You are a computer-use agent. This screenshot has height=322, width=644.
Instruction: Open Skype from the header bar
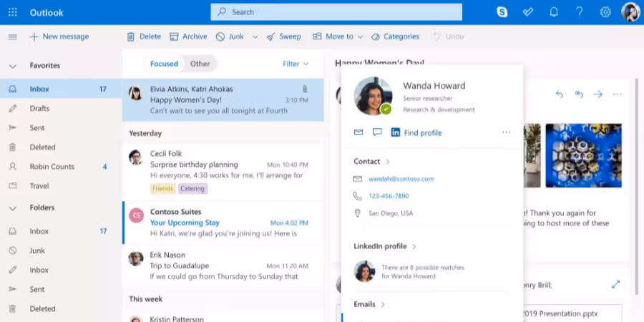(502, 12)
